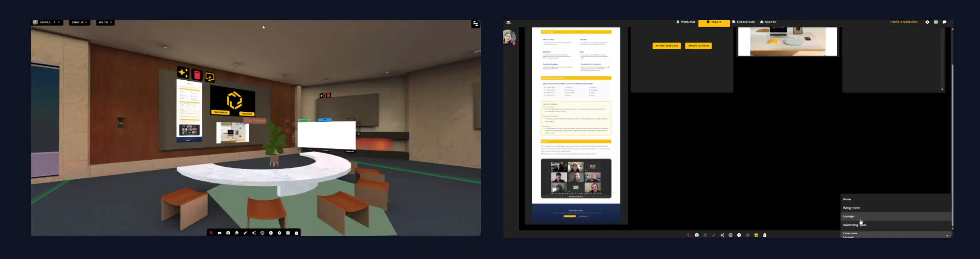Open the Shared Doc tab
980x259 pixels.
tap(743, 22)
